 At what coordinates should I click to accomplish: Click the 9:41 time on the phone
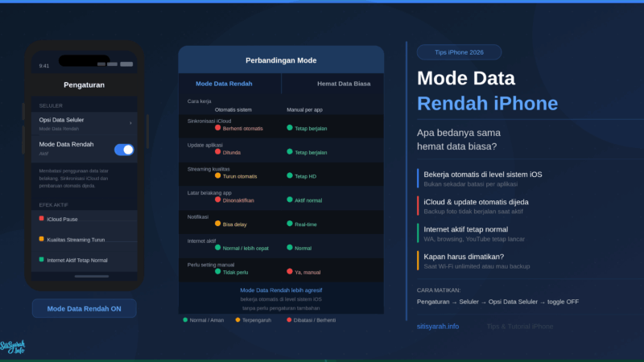click(x=44, y=66)
